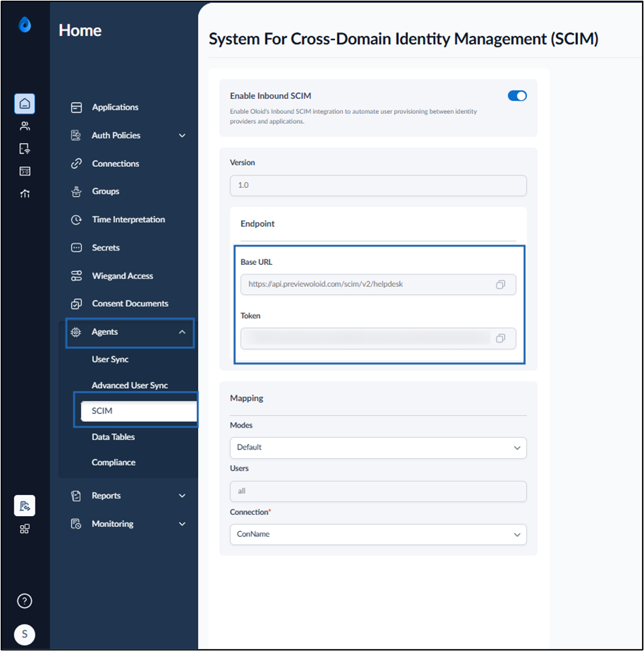Screen dimensions: 644x651
Task: Copy the Base URL value
Action: 500,285
